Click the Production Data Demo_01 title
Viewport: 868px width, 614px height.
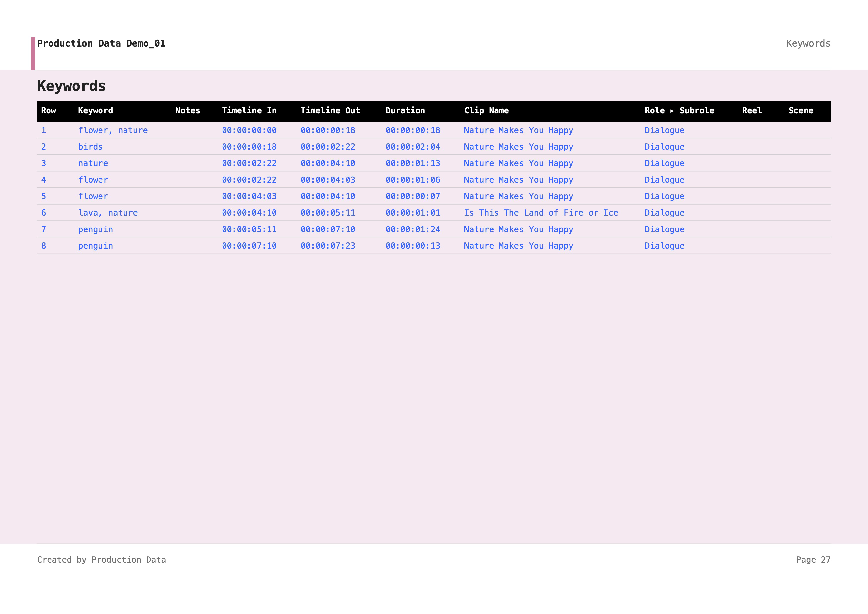point(101,44)
